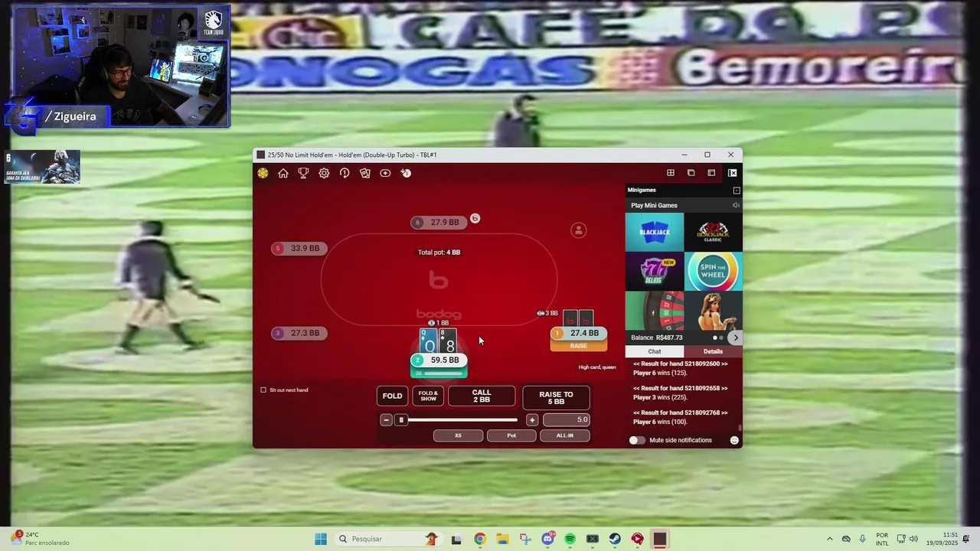980x551 pixels.
Task: Click the FOLD & SHOW button
Action: click(x=428, y=396)
